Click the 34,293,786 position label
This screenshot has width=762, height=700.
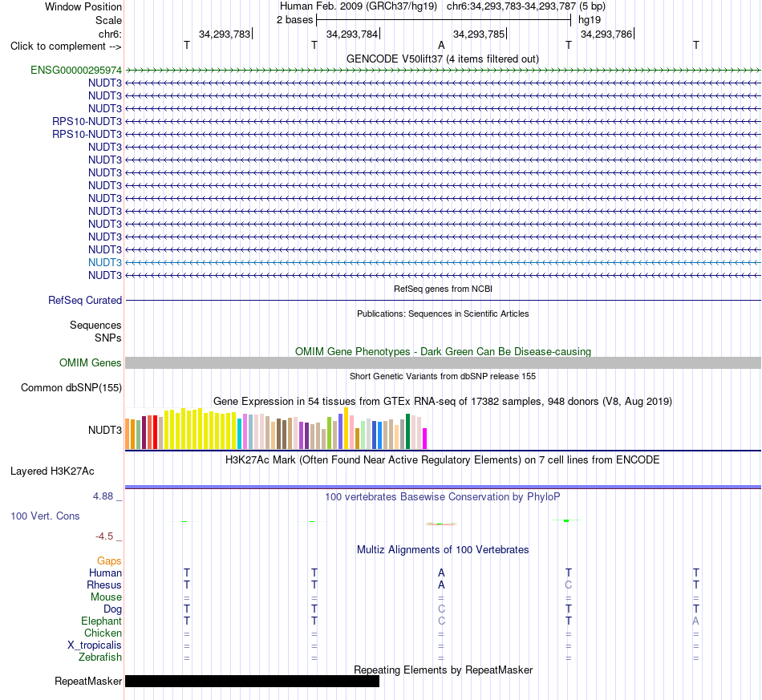[606, 34]
